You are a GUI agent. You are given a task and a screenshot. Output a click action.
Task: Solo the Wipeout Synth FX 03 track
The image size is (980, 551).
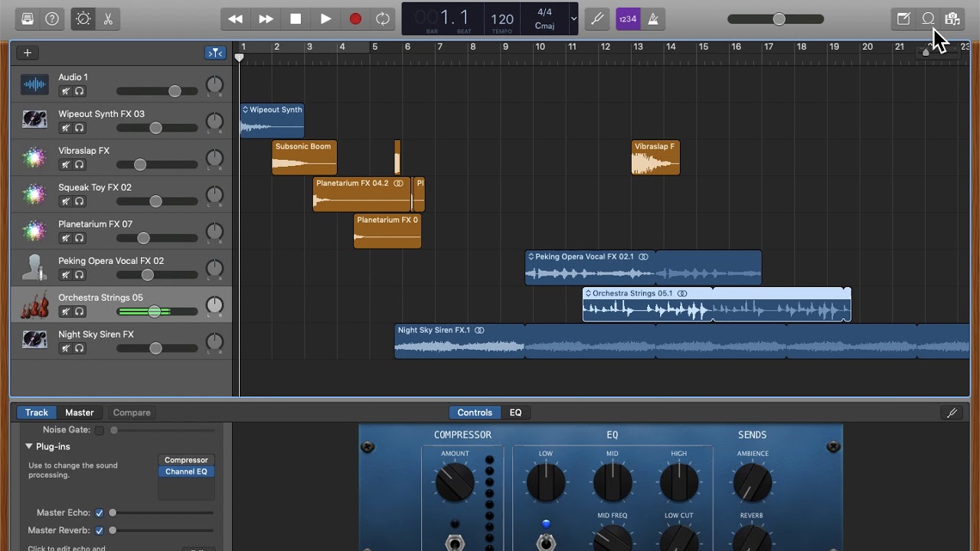pos(79,129)
